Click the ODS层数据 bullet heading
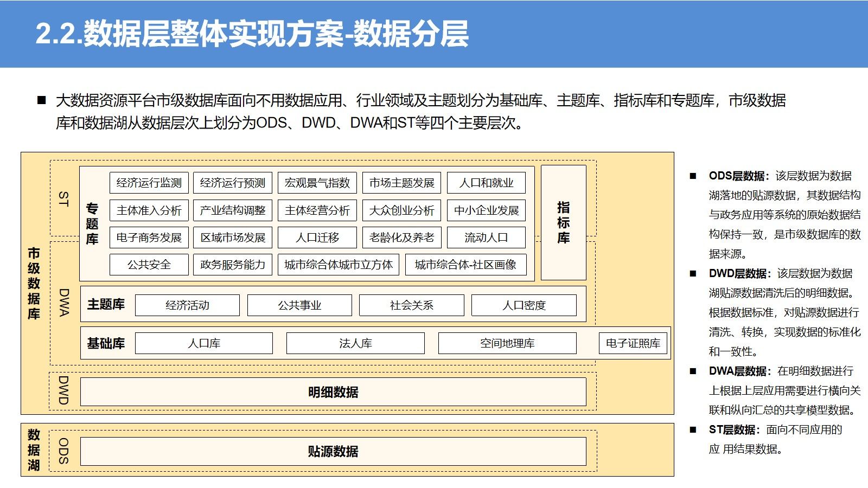Image resolution: width=868 pixels, height=488 pixels. point(739,176)
